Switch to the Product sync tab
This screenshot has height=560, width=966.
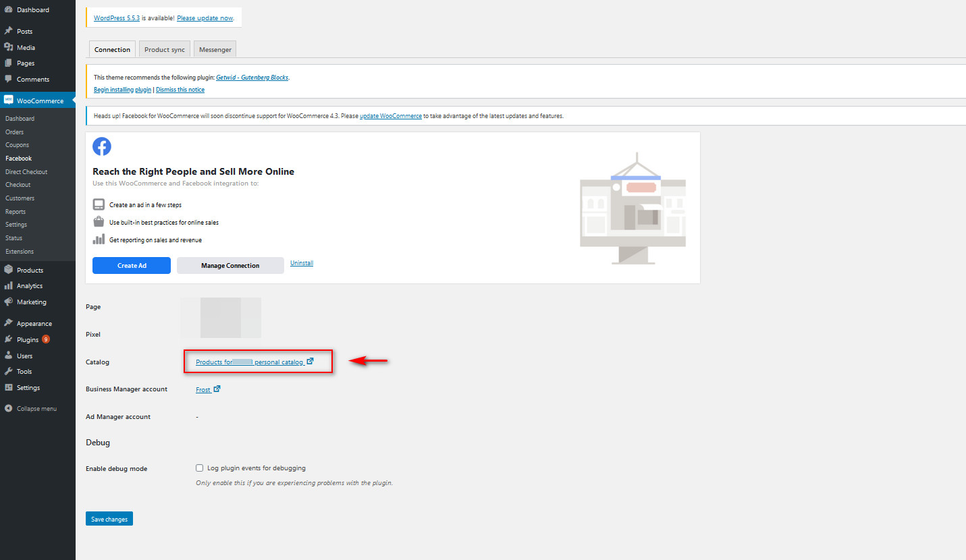pyautogui.click(x=165, y=49)
